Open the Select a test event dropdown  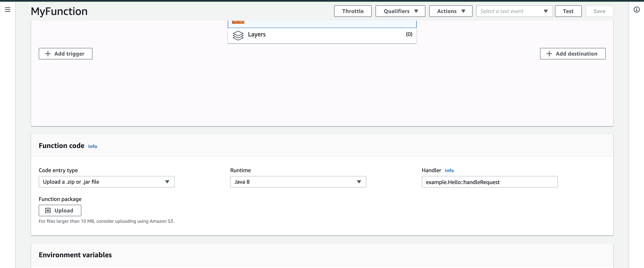click(x=514, y=11)
